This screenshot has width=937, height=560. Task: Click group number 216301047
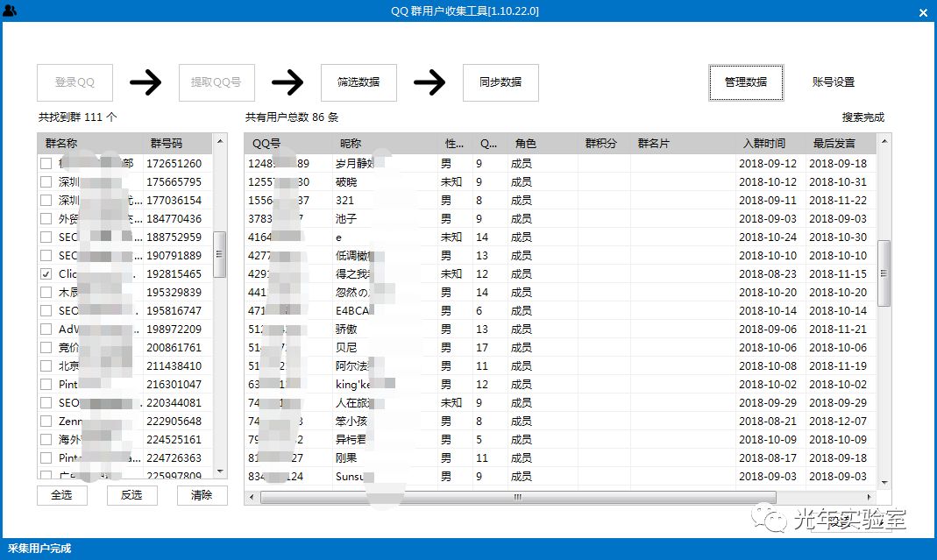174,385
